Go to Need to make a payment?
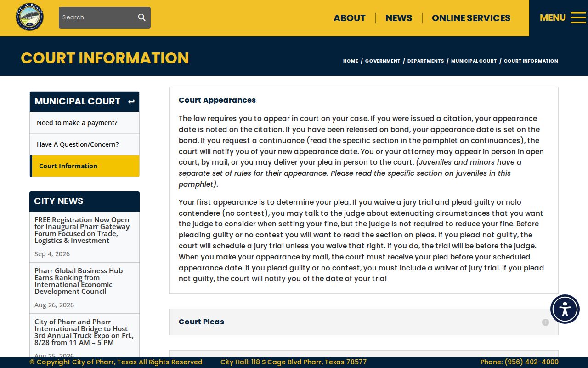This screenshot has height=368, width=588. 85,123
